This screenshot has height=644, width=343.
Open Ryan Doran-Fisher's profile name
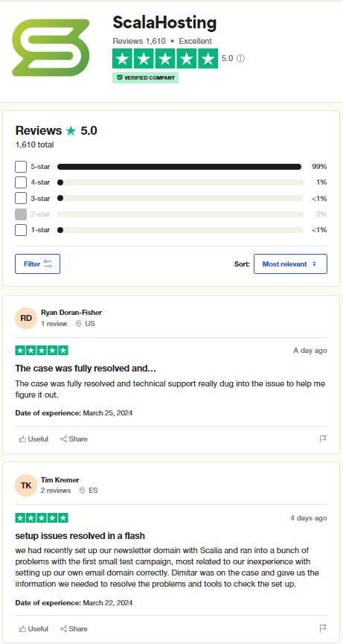[71, 313]
